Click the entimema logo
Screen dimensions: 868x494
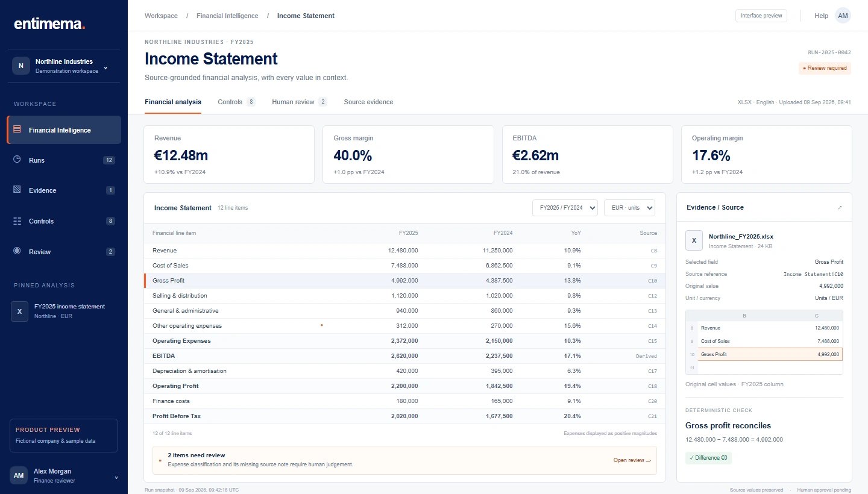49,24
